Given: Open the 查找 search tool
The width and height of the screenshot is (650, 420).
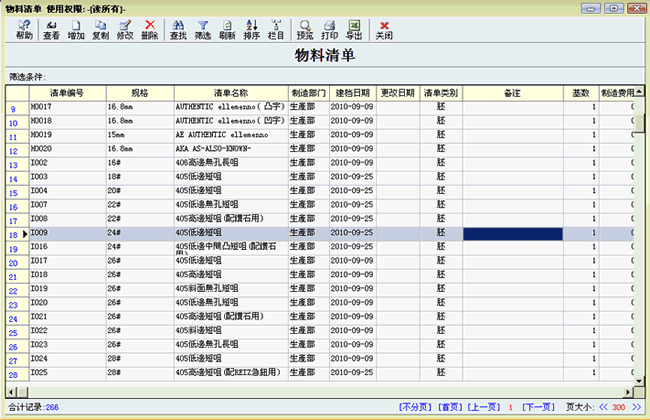Looking at the screenshot, I should point(178,30).
